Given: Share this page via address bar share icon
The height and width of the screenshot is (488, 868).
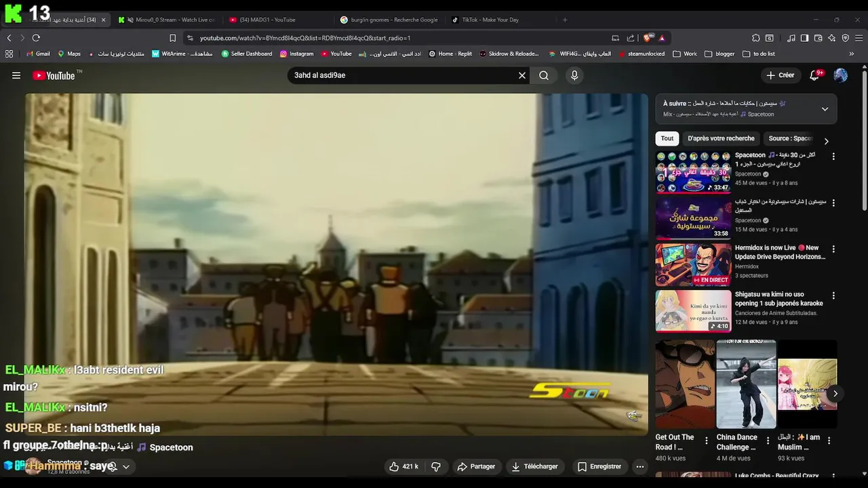Looking at the screenshot, I should click(631, 38).
